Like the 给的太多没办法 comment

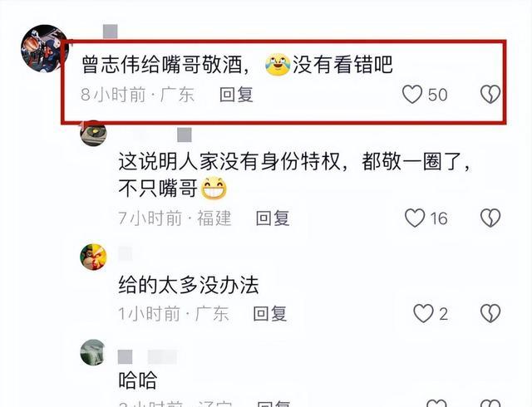(423, 313)
